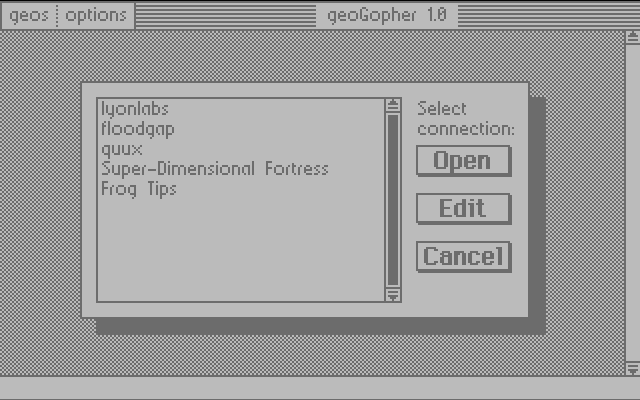Select the quux connection
Screen dimensions: 640x400
coord(122,149)
